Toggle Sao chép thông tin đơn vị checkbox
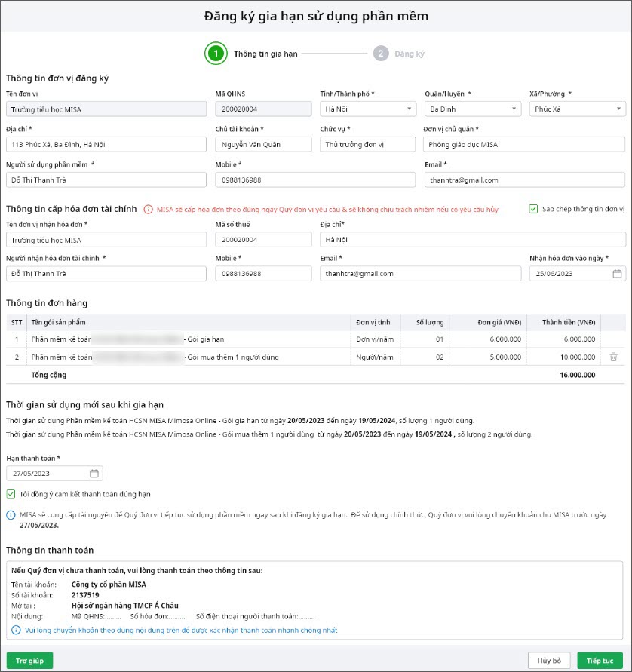 [x=533, y=209]
